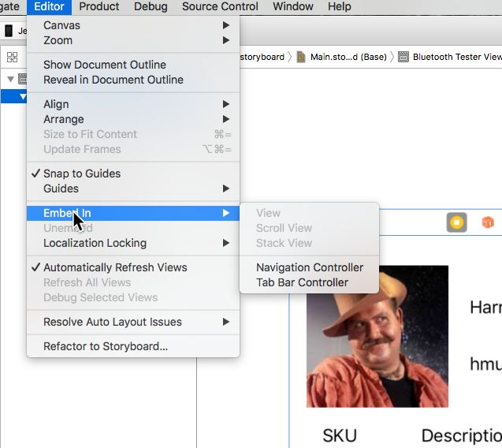Embed in Navigation Controller

pyautogui.click(x=309, y=267)
